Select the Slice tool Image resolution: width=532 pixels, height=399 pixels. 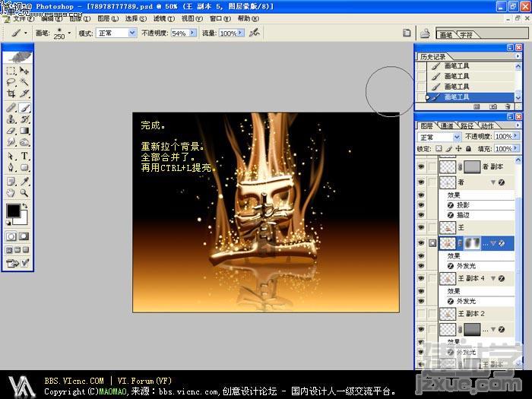click(24, 93)
